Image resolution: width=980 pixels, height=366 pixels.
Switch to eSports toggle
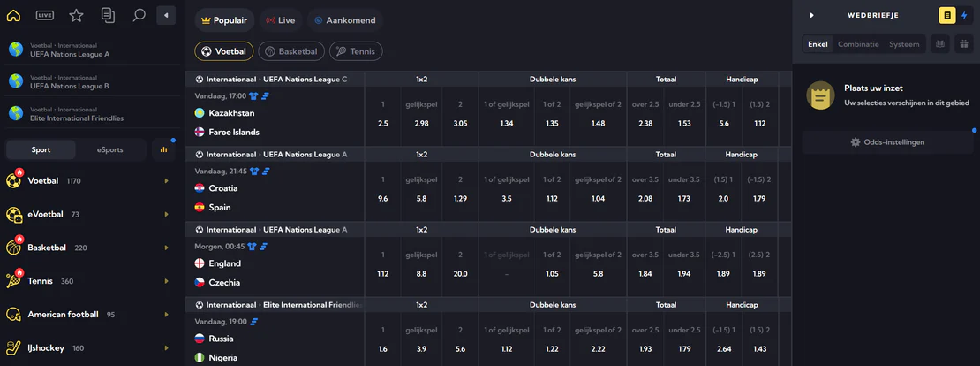(x=110, y=149)
